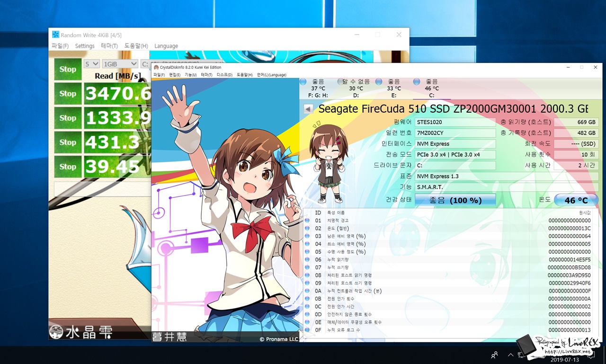The image size is (606, 364).
Task: Click status orb for attribute 0E 무결성 오류 횟수
Action: 307,322
